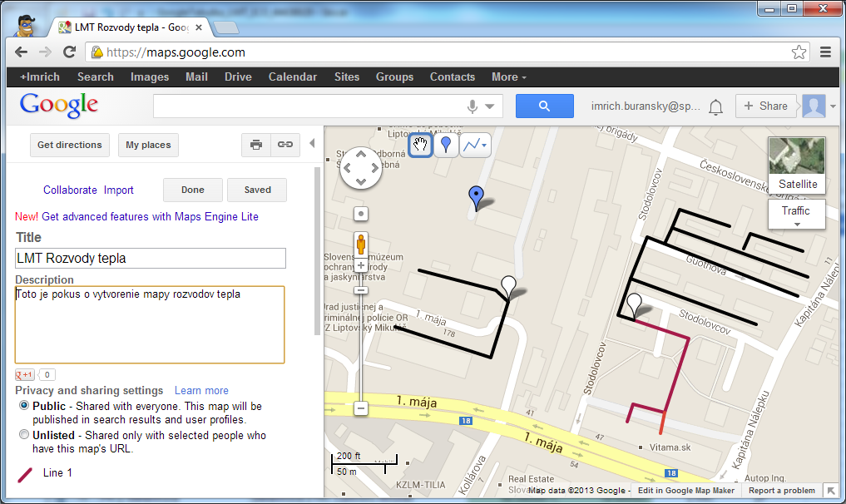Open the Import link
The width and height of the screenshot is (846, 504).
[x=119, y=190]
